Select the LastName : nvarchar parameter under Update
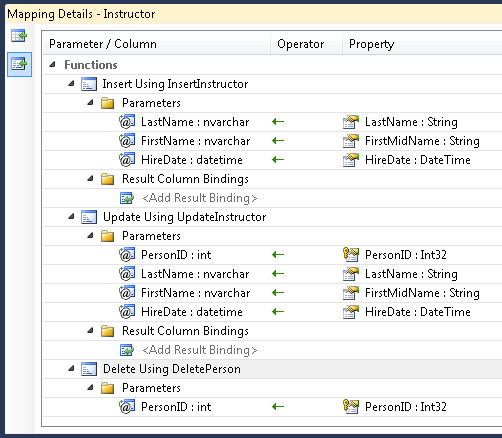 195,274
